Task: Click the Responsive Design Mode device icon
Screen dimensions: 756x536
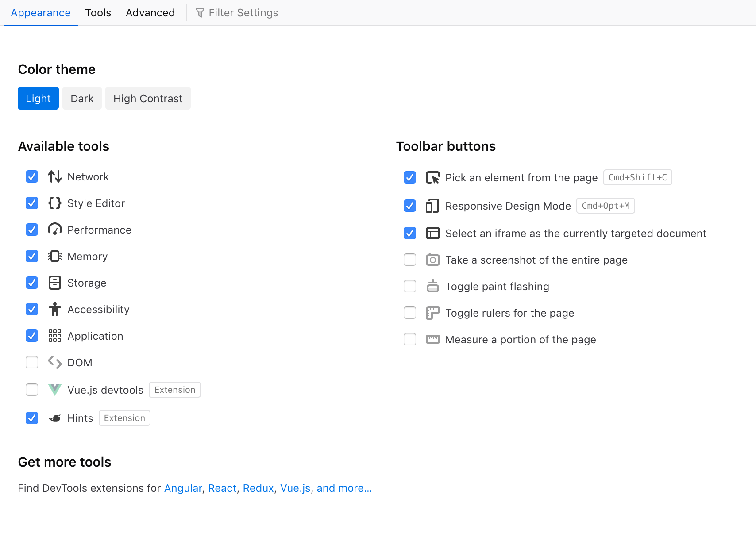Action: point(432,206)
